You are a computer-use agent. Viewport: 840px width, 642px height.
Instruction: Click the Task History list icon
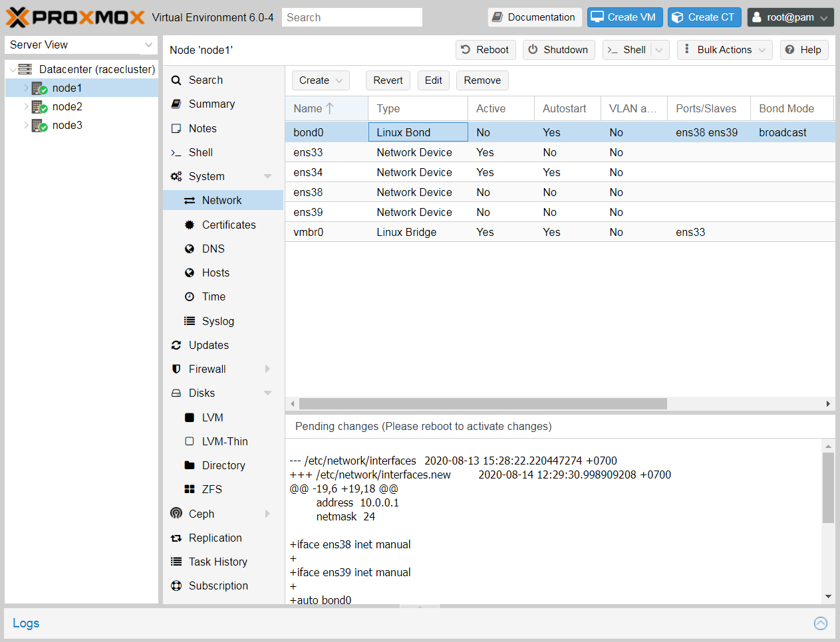(176, 562)
